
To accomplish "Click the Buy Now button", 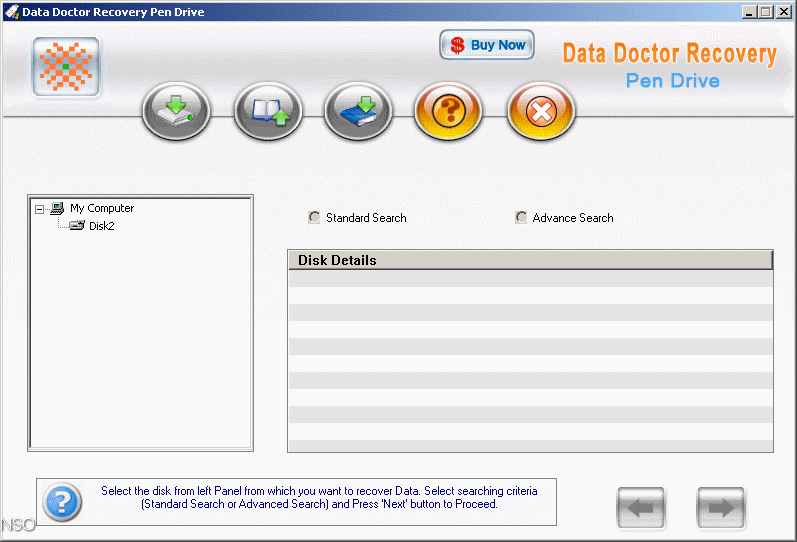I will click(x=486, y=45).
